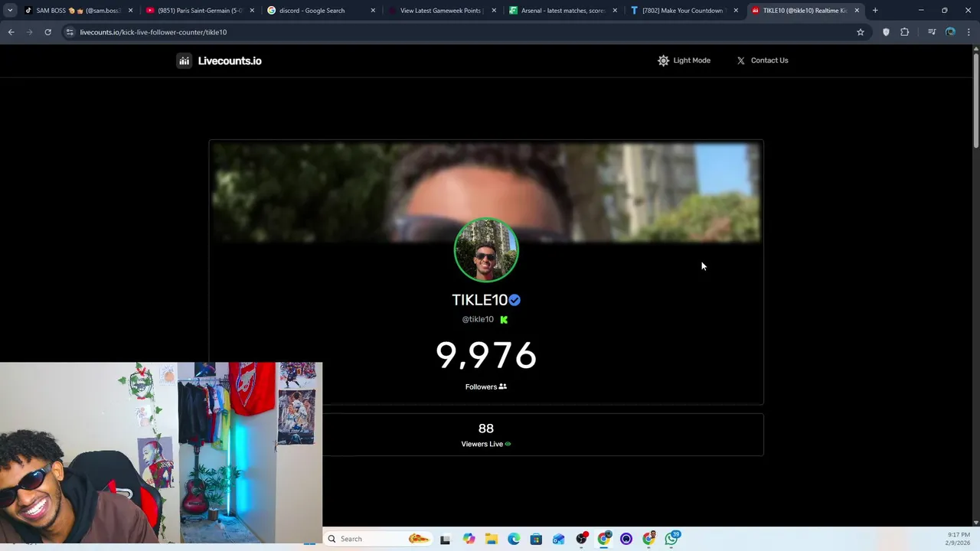The height and width of the screenshot is (551, 980).
Task: Click the TIKLE10 channel name
Action: (479, 300)
